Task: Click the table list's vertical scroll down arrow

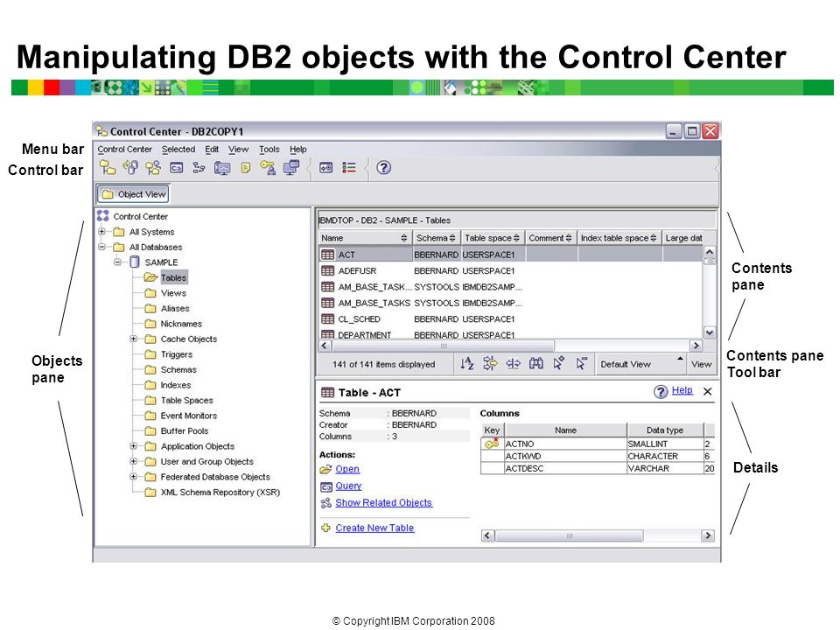Action: pyautogui.click(x=710, y=332)
